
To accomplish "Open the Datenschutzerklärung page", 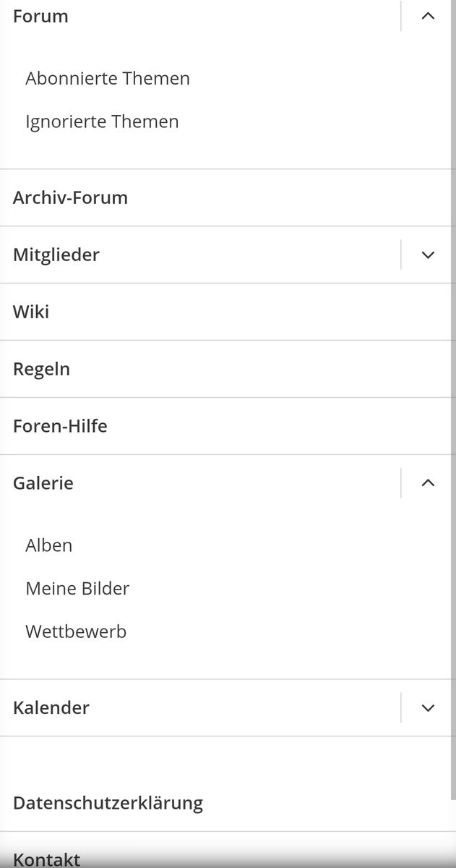I will (x=108, y=803).
